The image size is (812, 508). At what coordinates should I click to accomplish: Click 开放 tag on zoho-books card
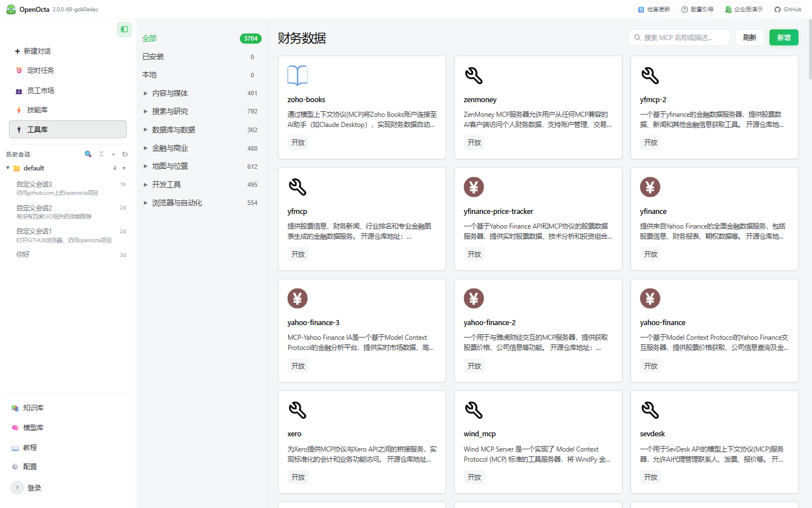tap(298, 143)
